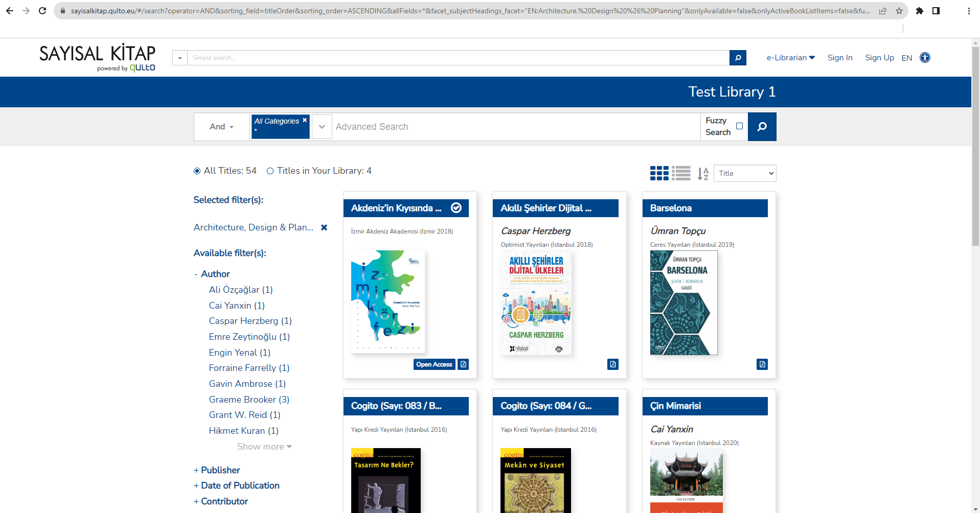Viewport: 980px width, 513px height.
Task: Remove the All Categories search tag
Action: click(305, 121)
